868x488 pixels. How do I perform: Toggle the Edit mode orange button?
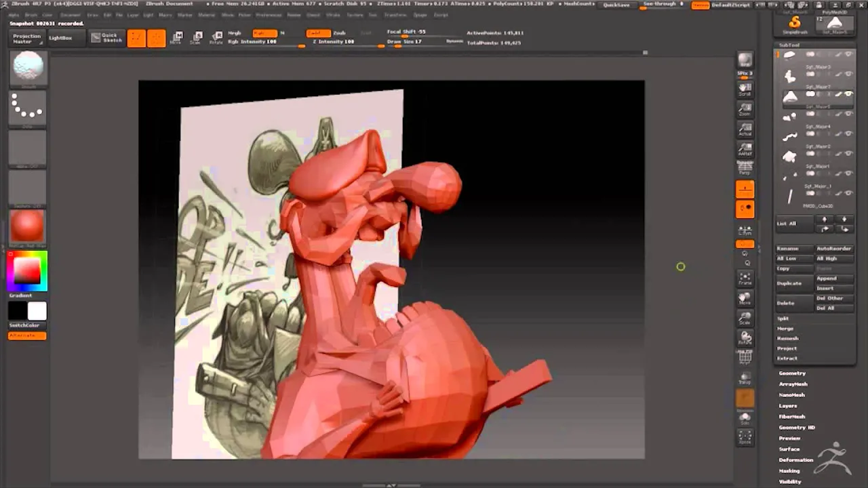(x=136, y=38)
